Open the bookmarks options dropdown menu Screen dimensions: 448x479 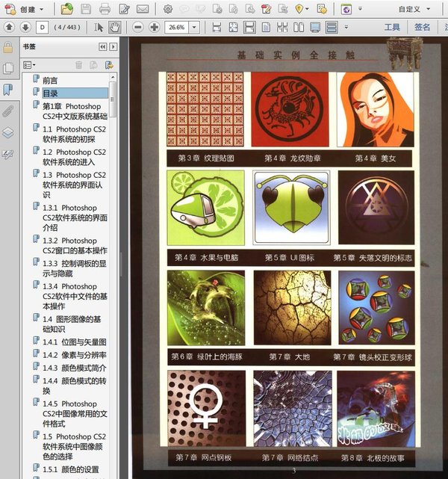[28, 65]
